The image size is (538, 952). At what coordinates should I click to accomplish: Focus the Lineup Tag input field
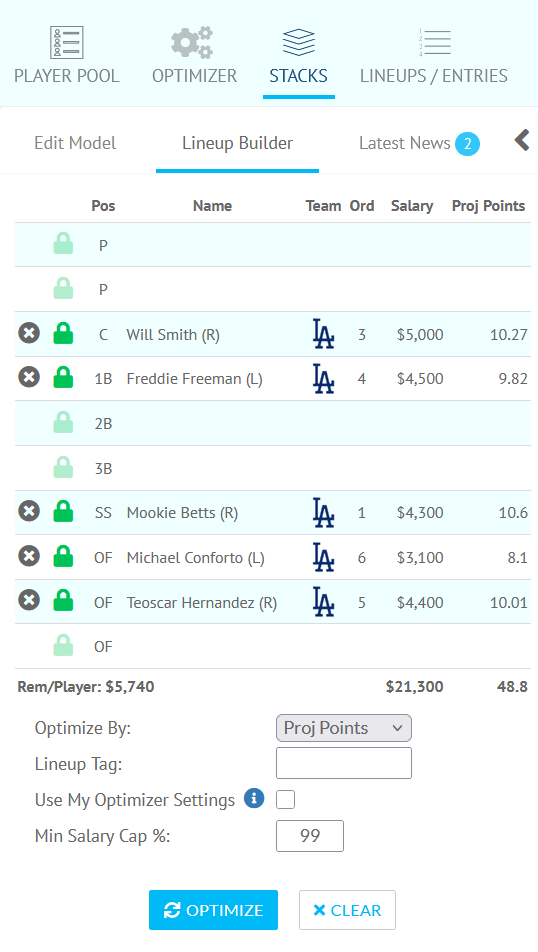coord(344,763)
